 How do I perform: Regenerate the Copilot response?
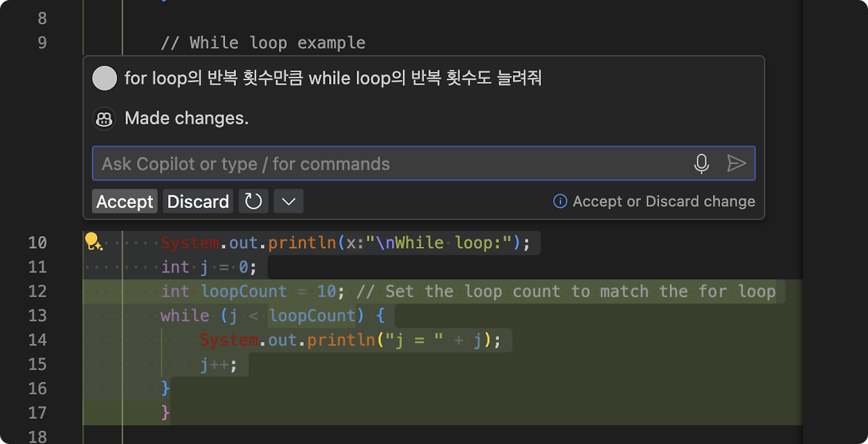[x=253, y=201]
